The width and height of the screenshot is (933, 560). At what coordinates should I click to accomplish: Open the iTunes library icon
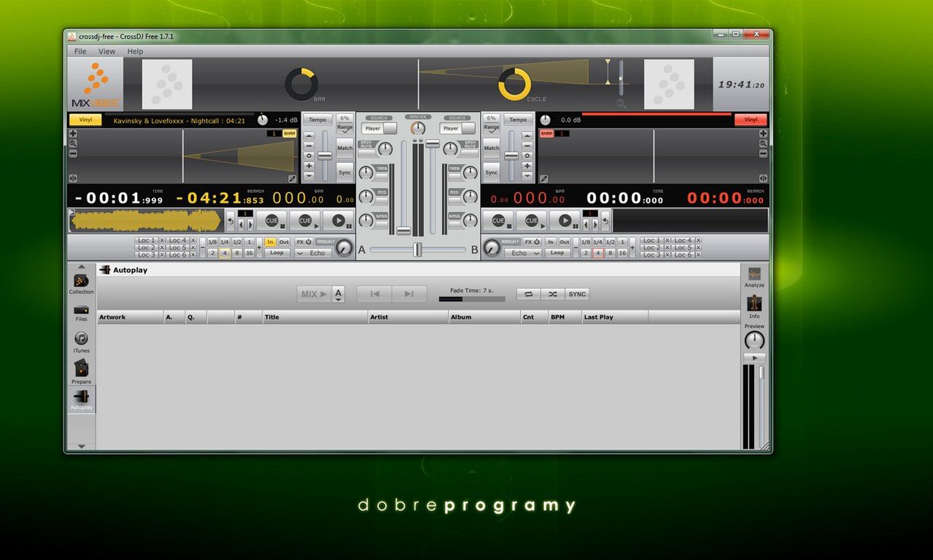pyautogui.click(x=81, y=339)
